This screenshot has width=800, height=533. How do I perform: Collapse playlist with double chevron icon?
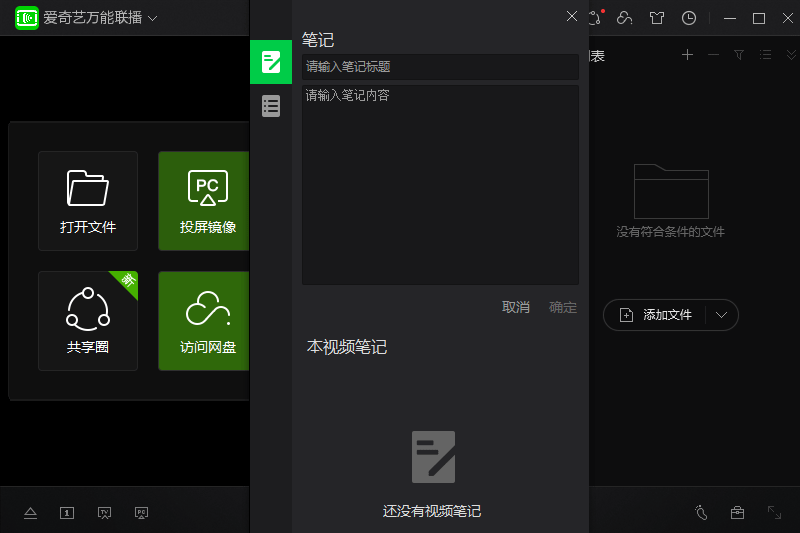pyautogui.click(x=791, y=55)
